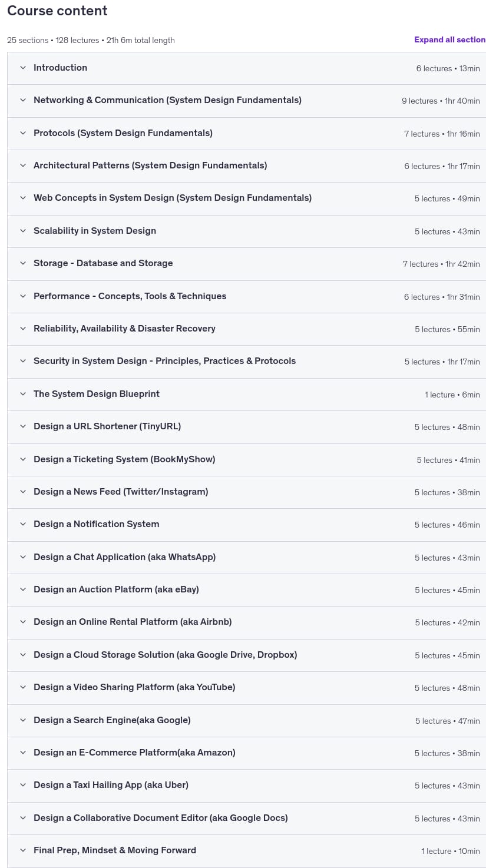Open Design an Auction Platform (aka eBay)
Screen dimensions: 486x868
(x=116, y=589)
